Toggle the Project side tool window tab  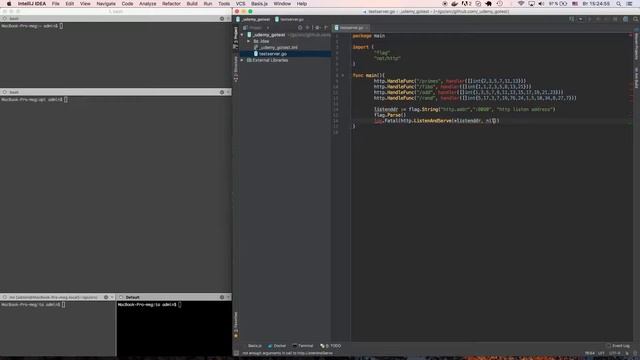236,38
